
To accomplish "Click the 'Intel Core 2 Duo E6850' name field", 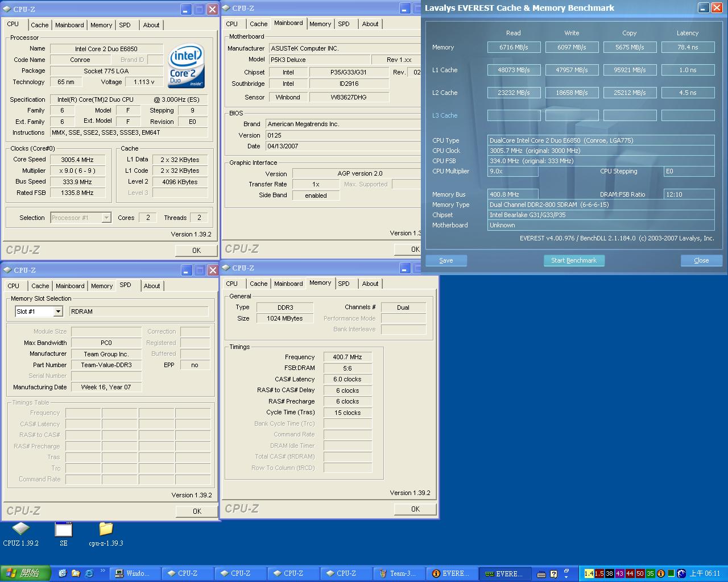I will tap(106, 49).
